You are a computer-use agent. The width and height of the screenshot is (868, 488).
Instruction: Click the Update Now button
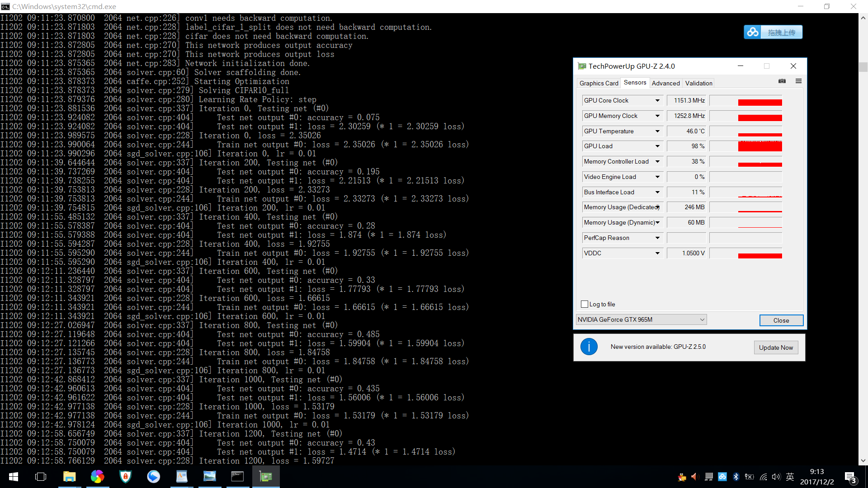tap(776, 347)
